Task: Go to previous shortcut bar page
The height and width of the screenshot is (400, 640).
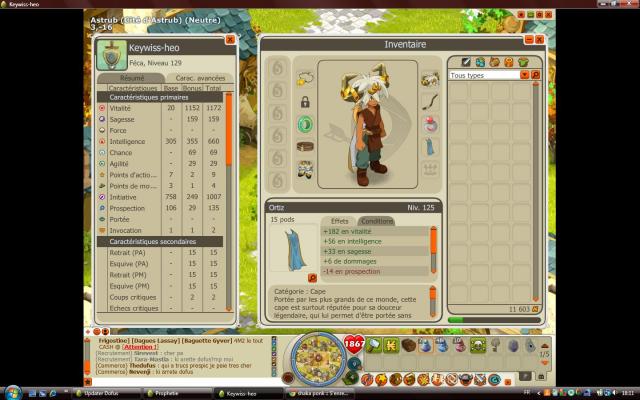Action: [x=544, y=346]
